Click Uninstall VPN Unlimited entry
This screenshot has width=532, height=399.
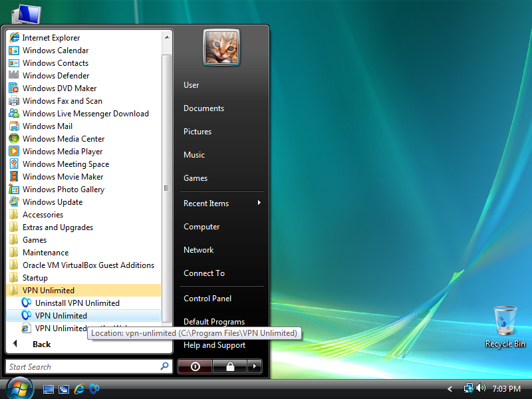click(x=84, y=303)
